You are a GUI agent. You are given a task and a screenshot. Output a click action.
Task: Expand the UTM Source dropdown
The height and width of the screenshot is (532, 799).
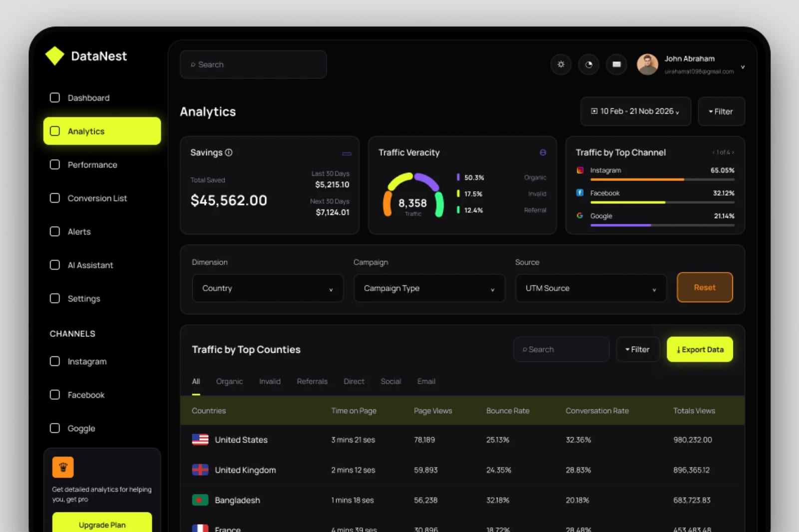pos(591,288)
